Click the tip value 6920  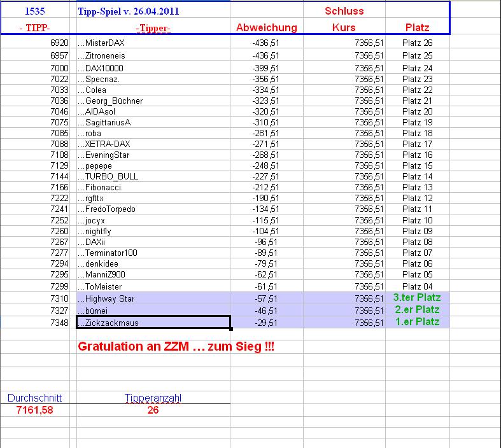click(59, 43)
